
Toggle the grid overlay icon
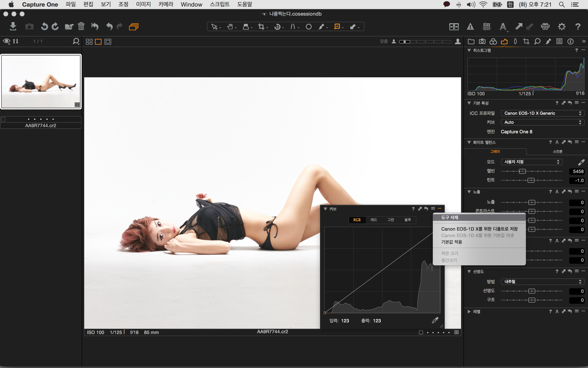[486, 27]
